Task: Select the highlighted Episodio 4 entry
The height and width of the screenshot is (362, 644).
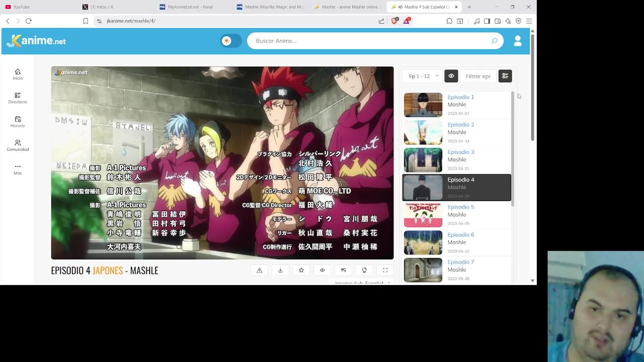Action: (457, 187)
